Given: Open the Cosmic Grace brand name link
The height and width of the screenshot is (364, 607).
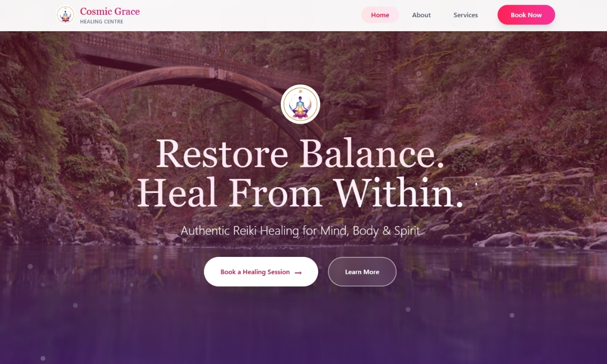Looking at the screenshot, I should 110,11.
